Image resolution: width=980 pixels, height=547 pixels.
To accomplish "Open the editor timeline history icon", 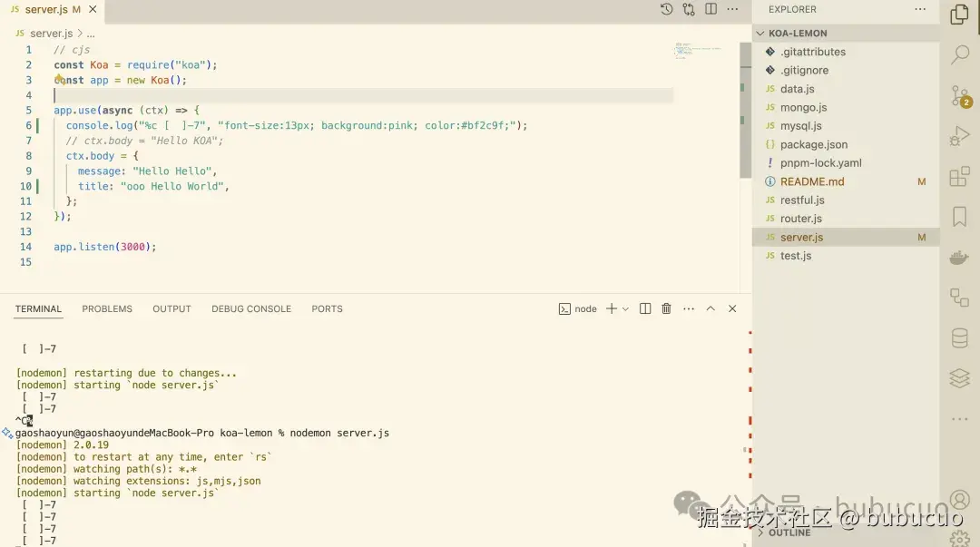I will tap(666, 9).
